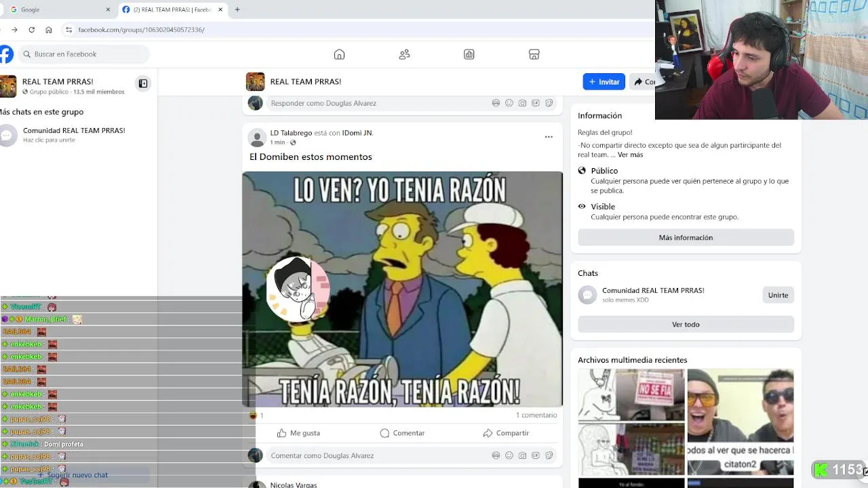Open the Nicolas Vargas post author

point(294,485)
